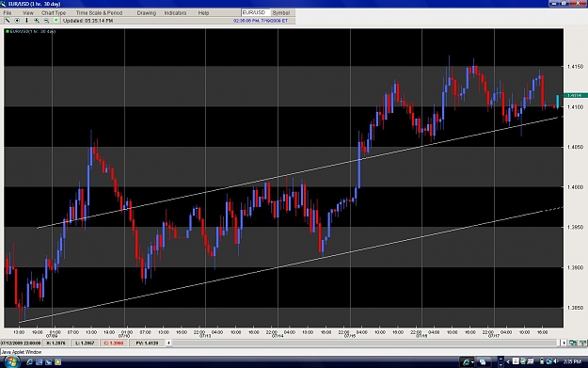Click the 1.3850 price axis label
588x368 pixels.
[575, 308]
